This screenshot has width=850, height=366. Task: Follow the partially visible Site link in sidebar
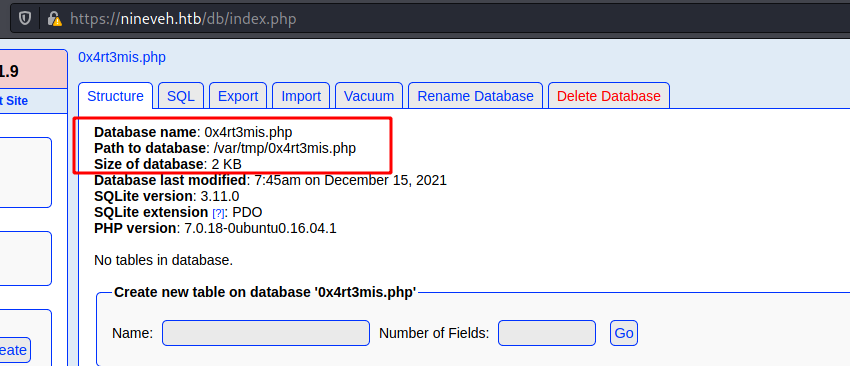pyautogui.click(x=14, y=101)
